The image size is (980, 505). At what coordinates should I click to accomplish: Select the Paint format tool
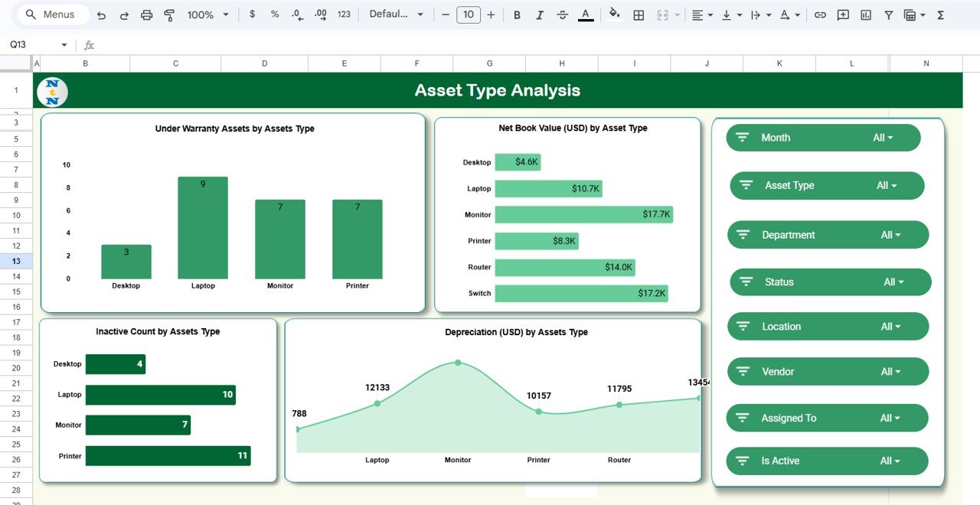169,15
